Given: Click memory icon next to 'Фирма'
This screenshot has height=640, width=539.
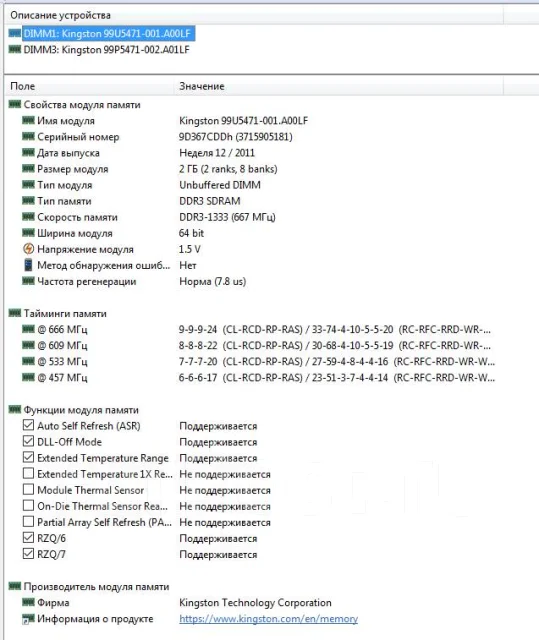Looking at the screenshot, I should (28, 602).
